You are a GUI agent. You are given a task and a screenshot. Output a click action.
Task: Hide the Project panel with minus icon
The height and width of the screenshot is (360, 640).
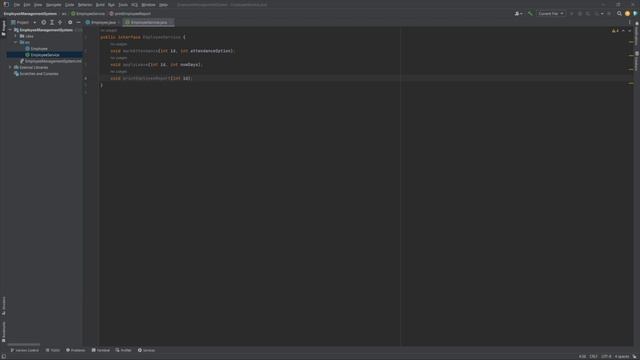point(78,22)
